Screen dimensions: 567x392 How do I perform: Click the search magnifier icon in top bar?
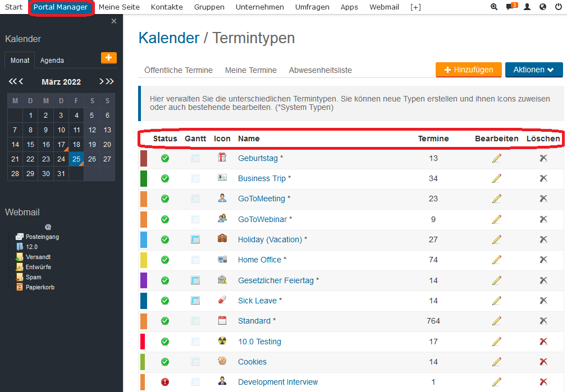[494, 7]
